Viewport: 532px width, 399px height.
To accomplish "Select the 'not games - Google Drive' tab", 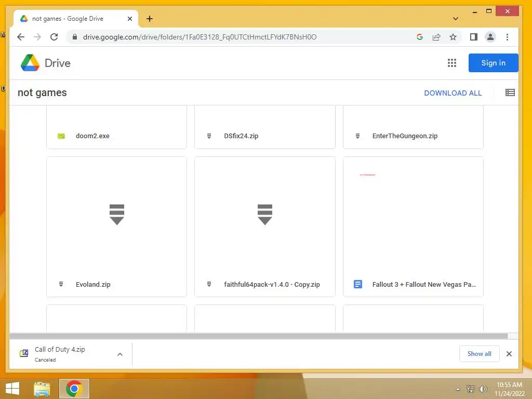I will click(x=76, y=19).
